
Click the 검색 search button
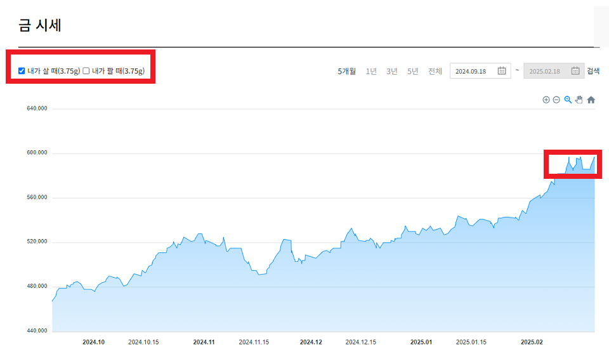click(x=593, y=70)
